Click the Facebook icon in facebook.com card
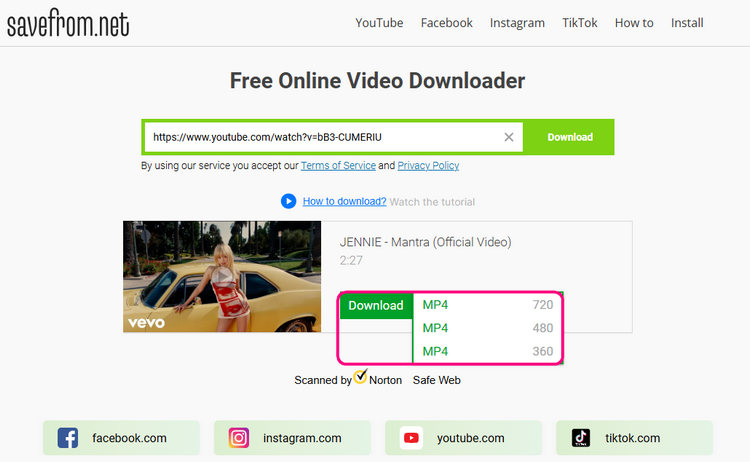 [68, 438]
